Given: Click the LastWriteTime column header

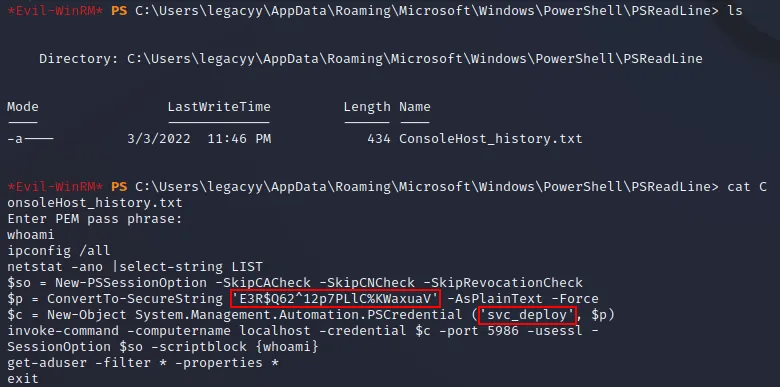Looking at the screenshot, I should click(x=219, y=107).
